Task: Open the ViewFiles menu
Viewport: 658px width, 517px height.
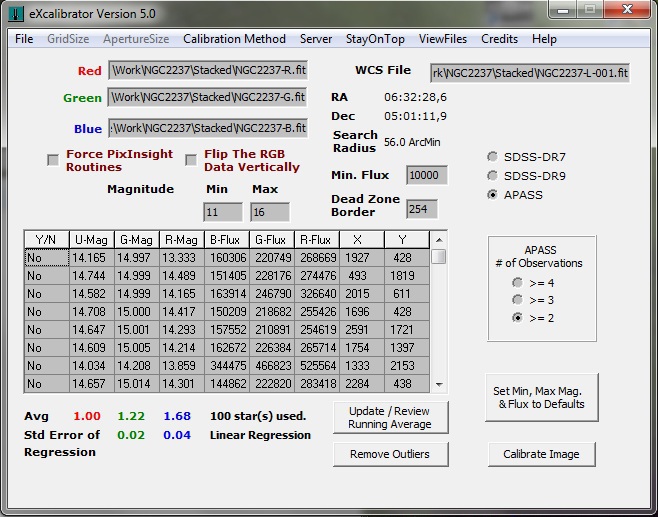Action: coord(442,39)
